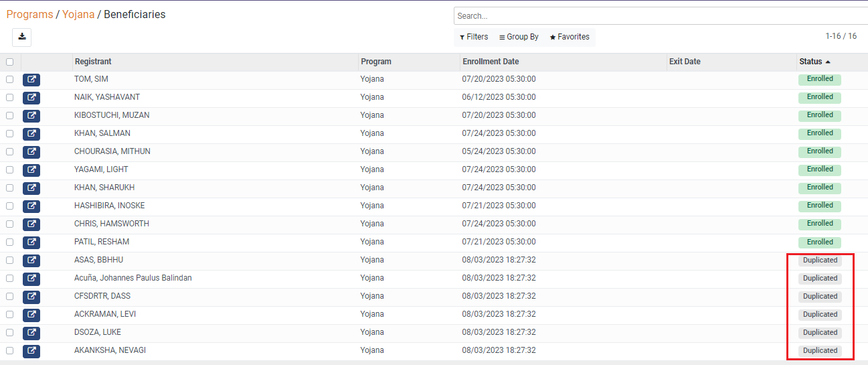Tick the checkbox for ASAS, BBHHU row
868x365 pixels.
pos(9,260)
